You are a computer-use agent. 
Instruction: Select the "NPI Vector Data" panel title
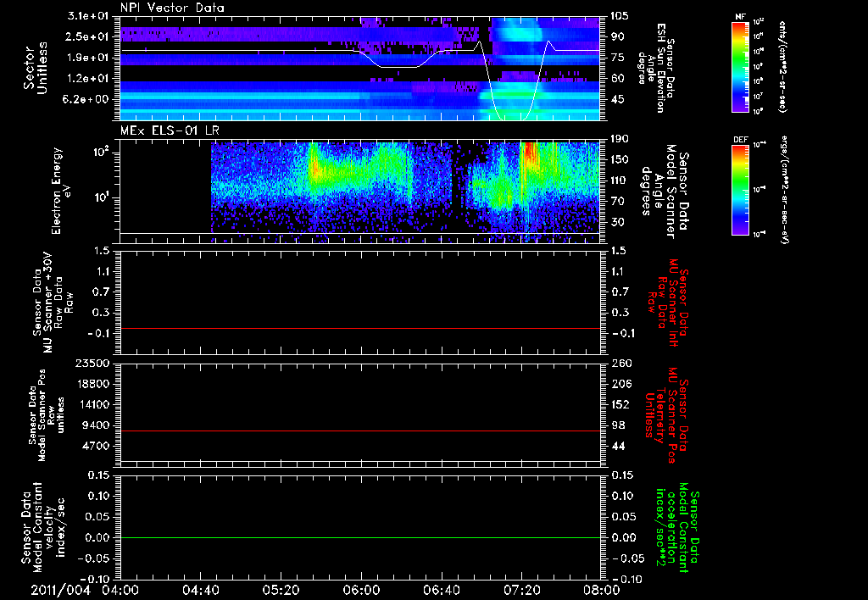(173, 8)
